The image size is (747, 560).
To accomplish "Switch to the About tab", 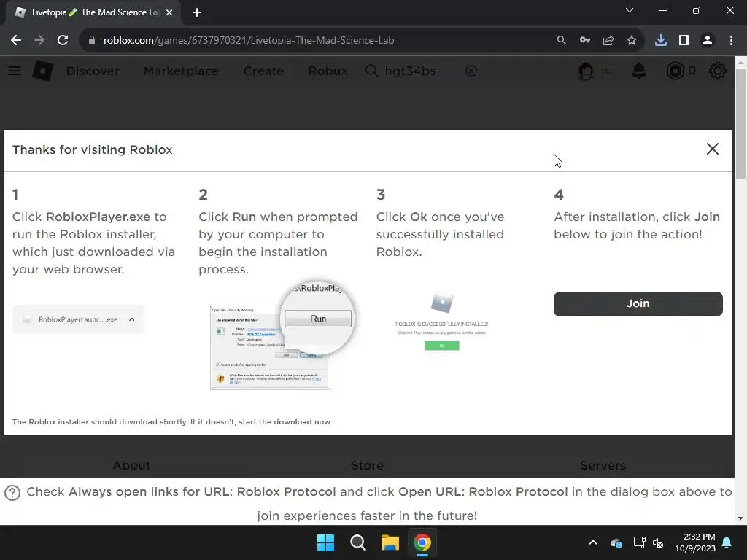I will [x=131, y=465].
